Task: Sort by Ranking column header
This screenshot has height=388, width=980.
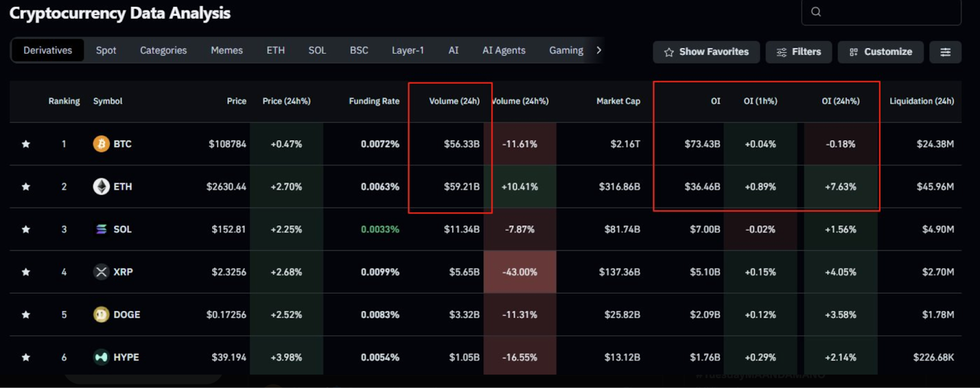Action: [64, 101]
